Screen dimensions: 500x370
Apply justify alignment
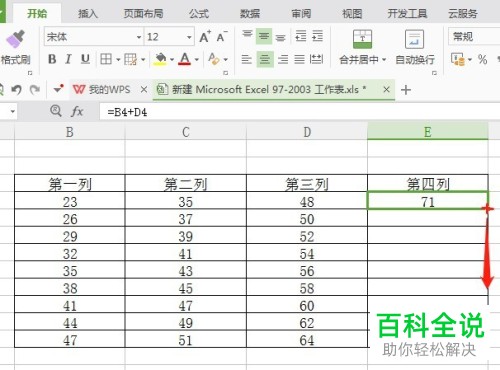299,59
